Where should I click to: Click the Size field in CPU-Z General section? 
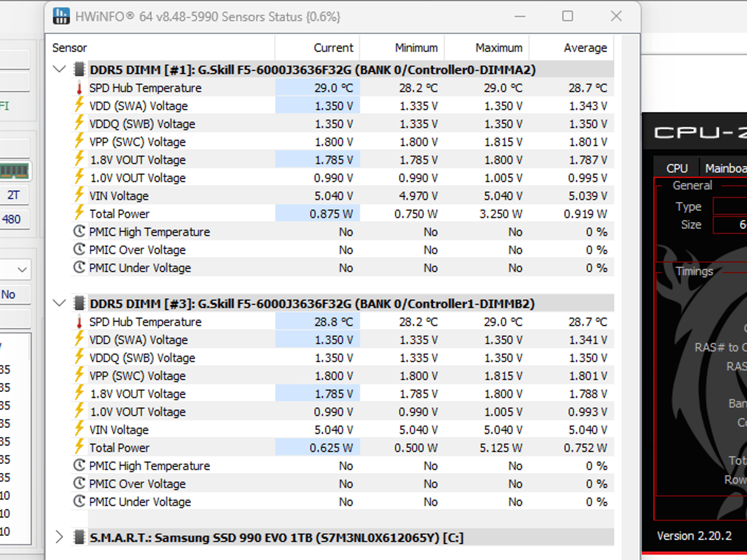[x=730, y=225]
